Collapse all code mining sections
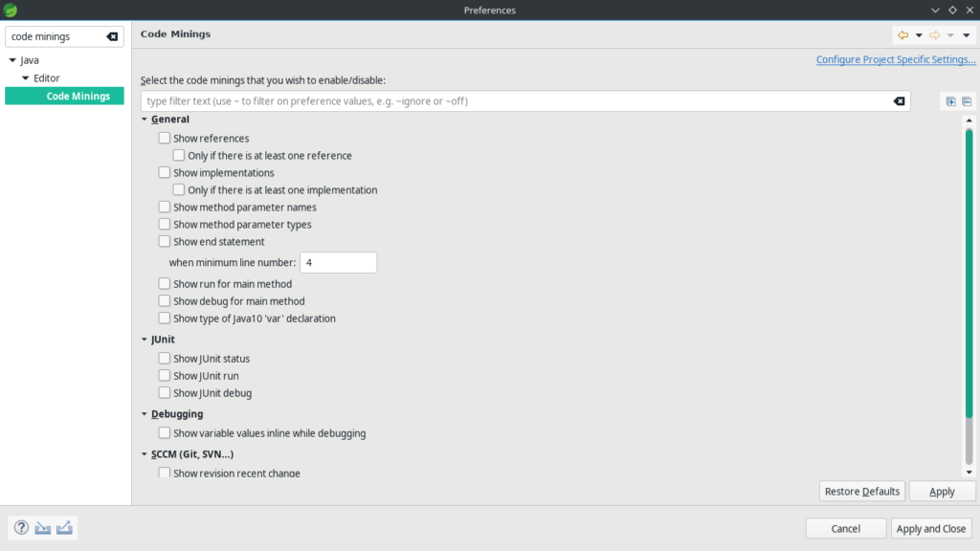980x551 pixels. [x=967, y=101]
